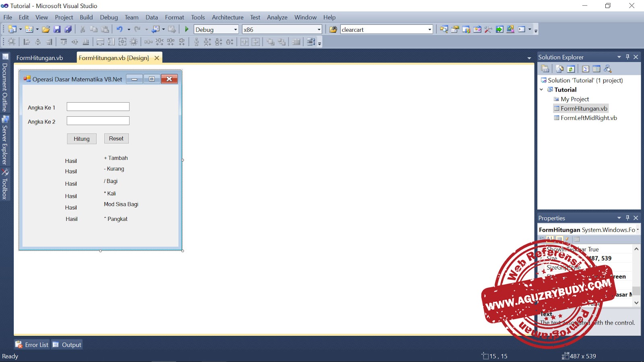
Task: Open the Error List tab
Action: click(32, 345)
